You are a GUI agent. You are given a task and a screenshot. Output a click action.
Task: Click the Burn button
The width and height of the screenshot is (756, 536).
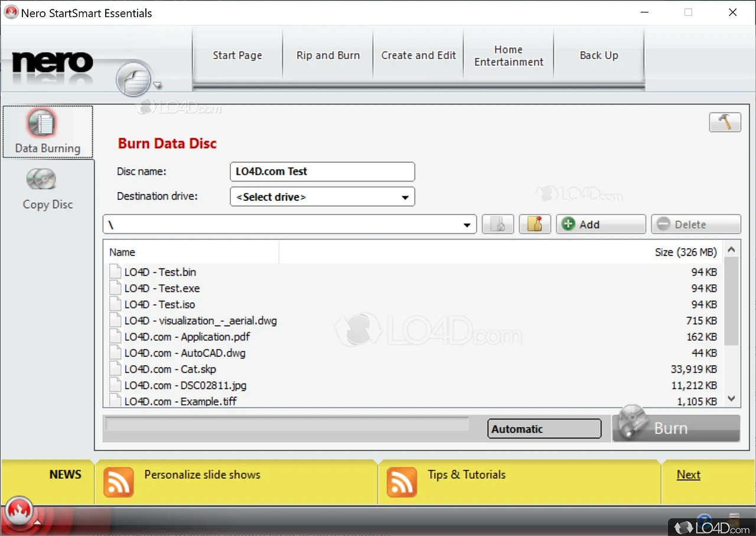(x=676, y=427)
